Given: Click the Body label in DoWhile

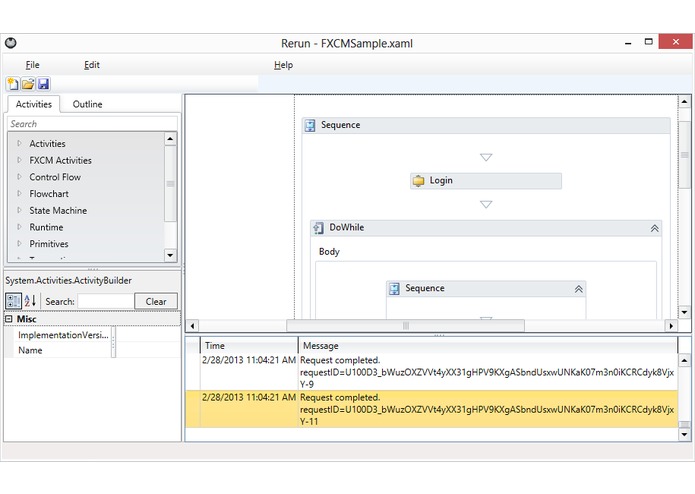Looking at the screenshot, I should point(329,252).
